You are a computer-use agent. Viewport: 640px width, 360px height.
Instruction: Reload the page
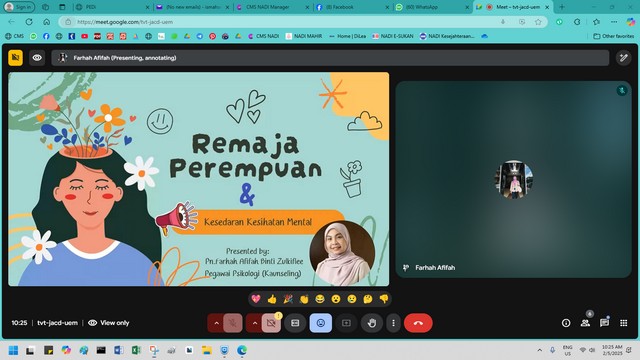tap(29, 22)
